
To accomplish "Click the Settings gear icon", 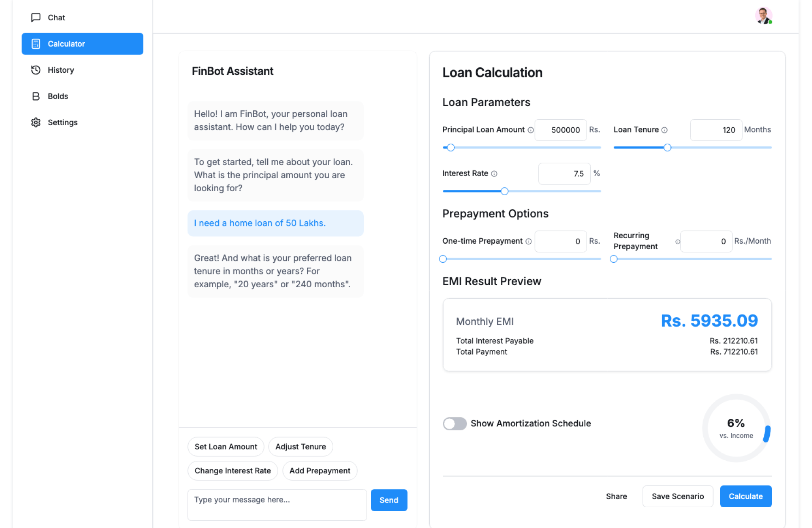I will click(x=36, y=122).
